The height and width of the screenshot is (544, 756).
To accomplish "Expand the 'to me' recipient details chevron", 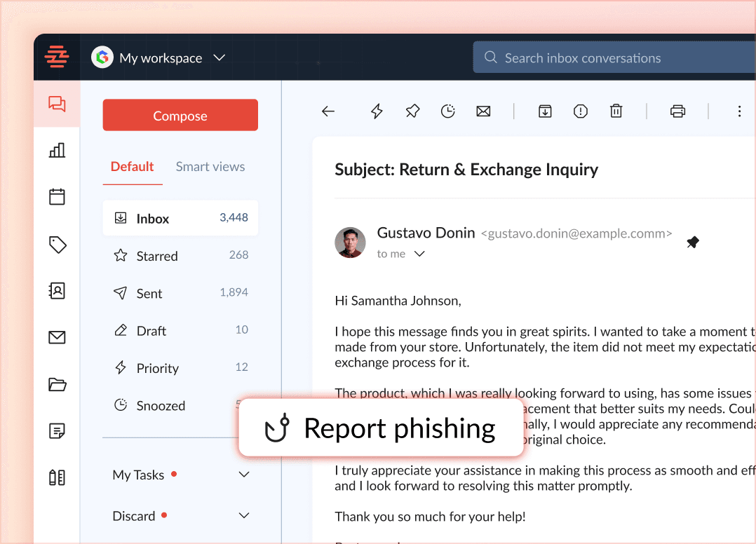I will tap(419, 254).
